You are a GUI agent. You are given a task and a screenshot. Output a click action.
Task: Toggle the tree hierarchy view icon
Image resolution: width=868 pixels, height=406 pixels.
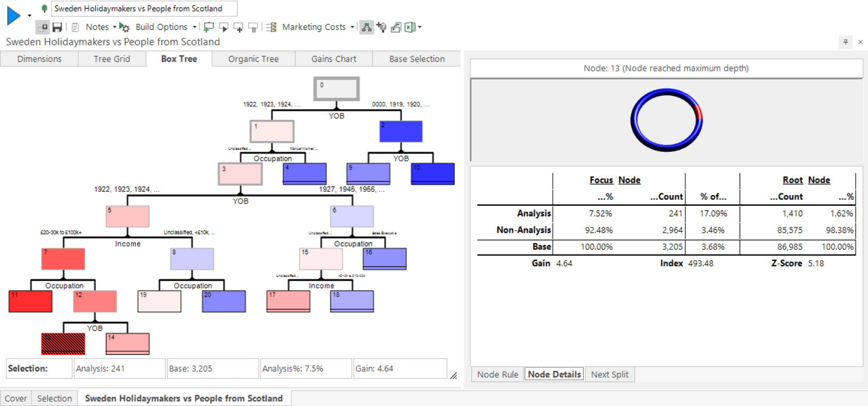click(366, 27)
